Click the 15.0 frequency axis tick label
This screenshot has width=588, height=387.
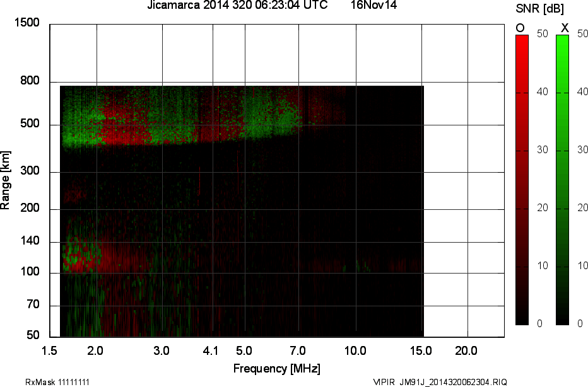[x=421, y=351]
